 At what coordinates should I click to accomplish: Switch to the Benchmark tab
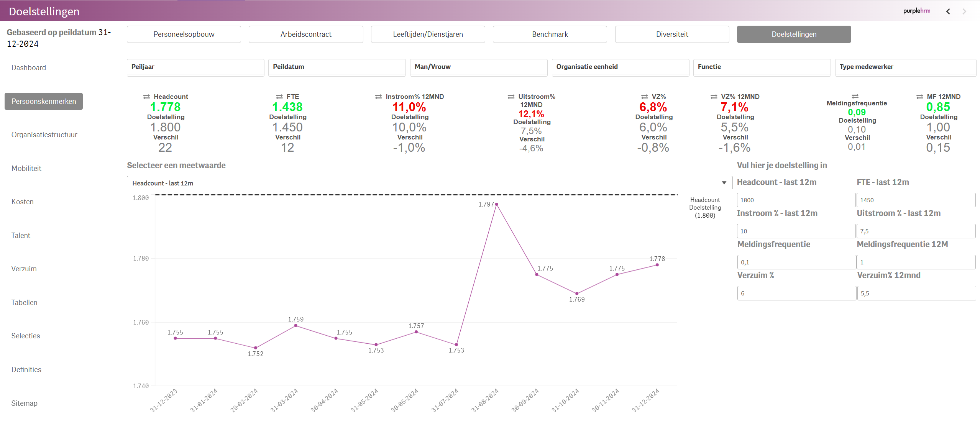(550, 34)
